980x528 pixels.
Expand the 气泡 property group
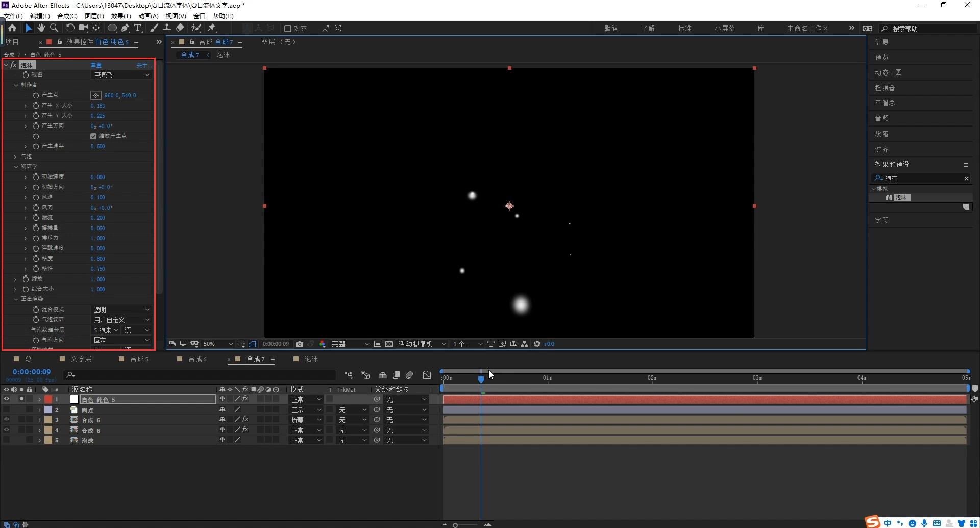(15, 157)
